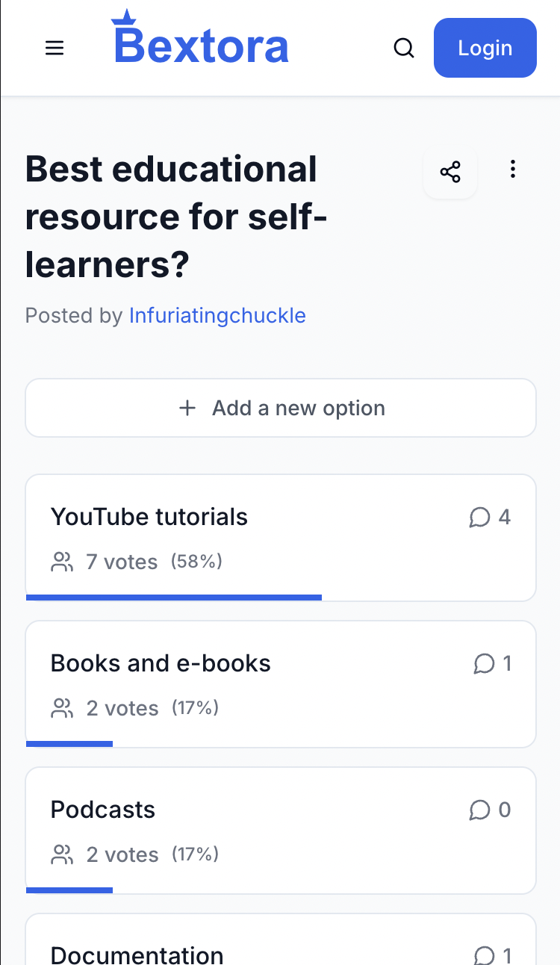The width and height of the screenshot is (560, 965).
Task: Click the voters icon under Podcasts
Action: click(x=62, y=854)
